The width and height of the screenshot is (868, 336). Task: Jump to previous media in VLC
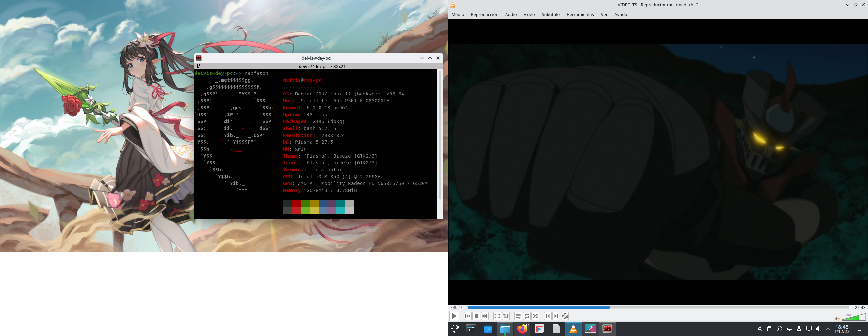pyautogui.click(x=467, y=316)
